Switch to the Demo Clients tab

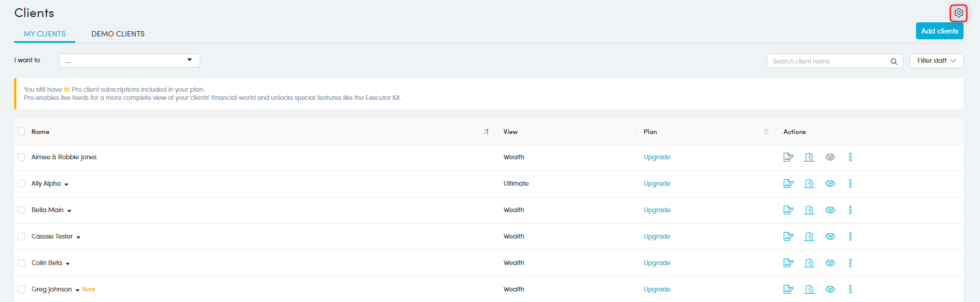118,34
